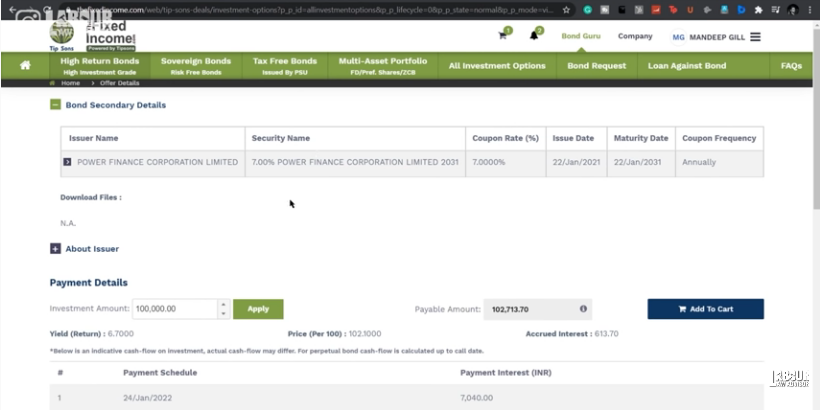Open the Chrome extensions puzzle icon
The image size is (820, 410).
tap(758, 9)
